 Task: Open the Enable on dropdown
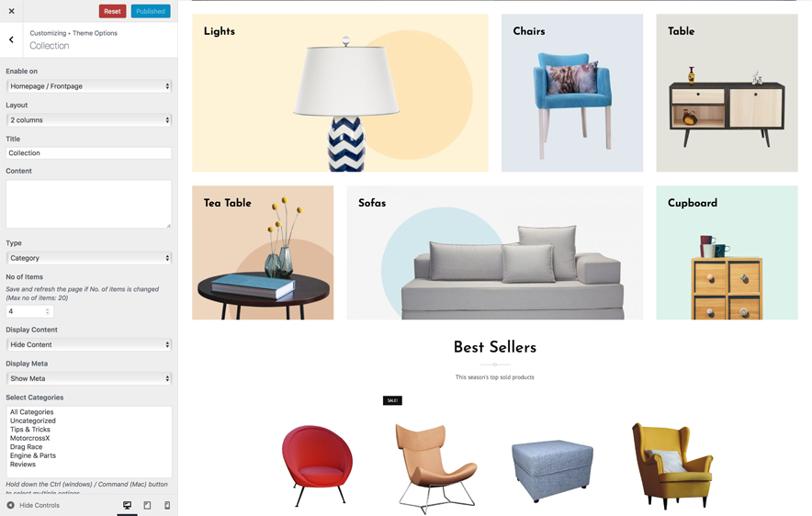(x=89, y=86)
